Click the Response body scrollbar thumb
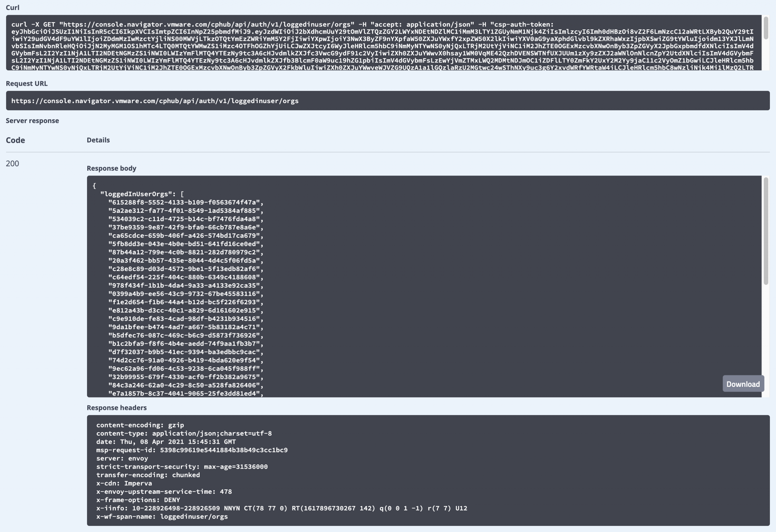 (766, 231)
